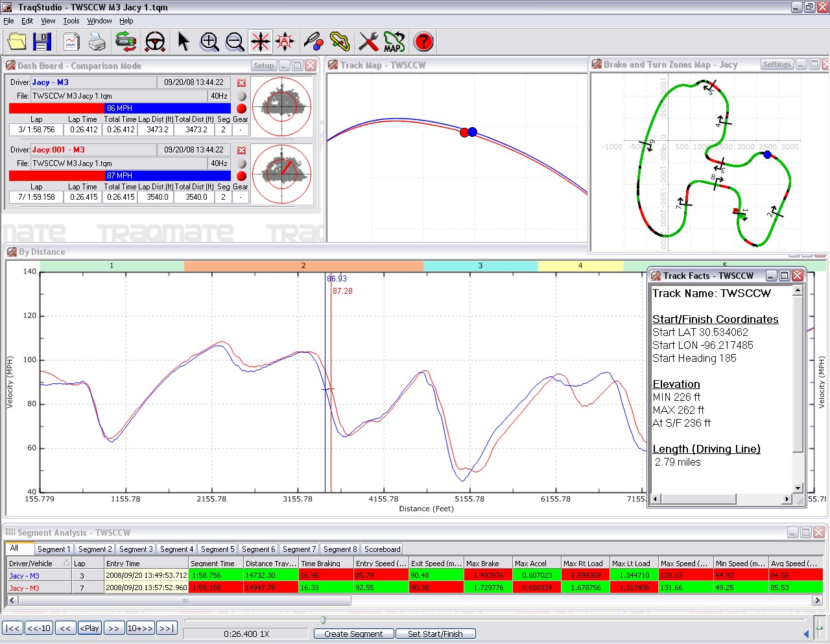Click the Max Brake column header

click(488, 563)
